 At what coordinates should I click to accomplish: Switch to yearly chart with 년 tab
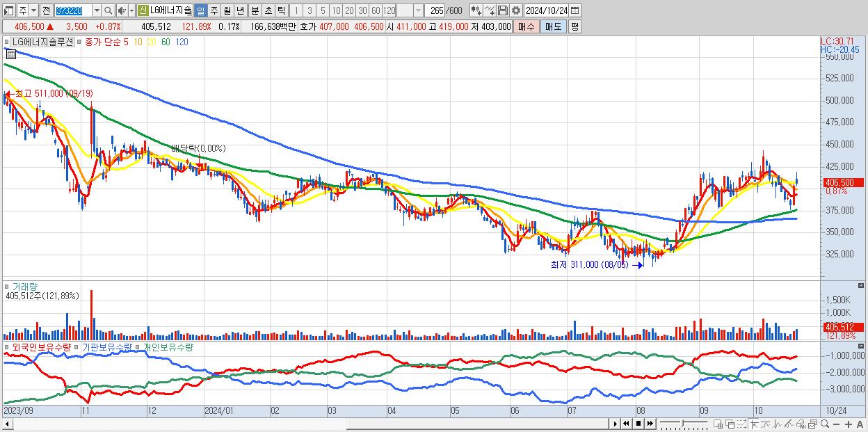pyautogui.click(x=240, y=11)
